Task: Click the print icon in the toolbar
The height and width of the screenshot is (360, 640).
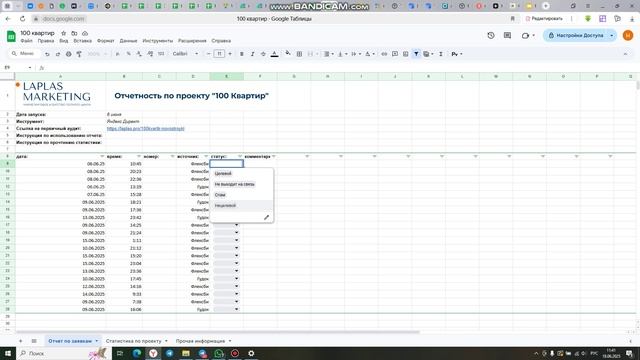Action: pos(69,54)
